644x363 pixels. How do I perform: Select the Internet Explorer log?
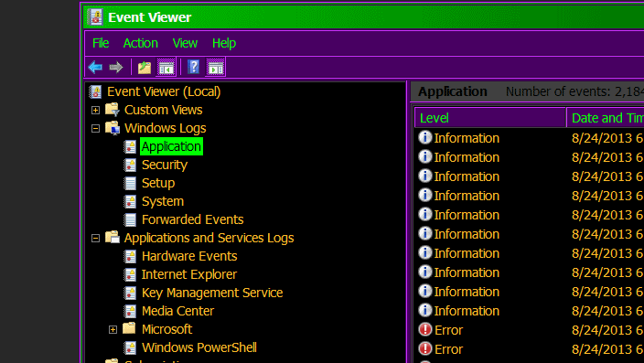pos(189,274)
